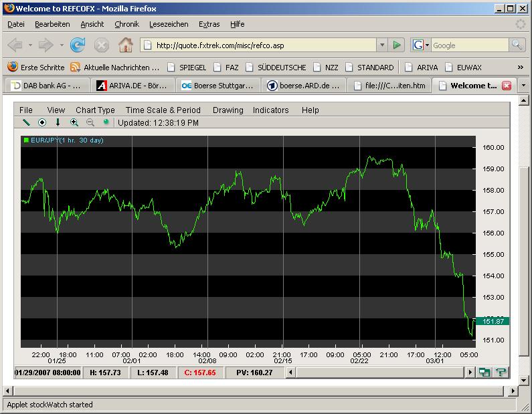Viewport: 532px width, 414px height.
Task: Click the zoom out magnifier icon
Action: click(90, 122)
